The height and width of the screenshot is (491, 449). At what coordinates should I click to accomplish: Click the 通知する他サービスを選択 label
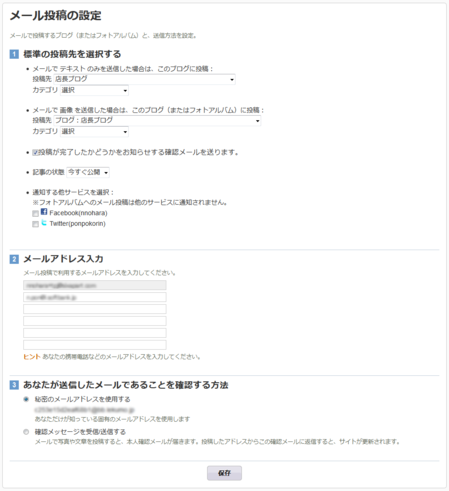click(x=73, y=192)
